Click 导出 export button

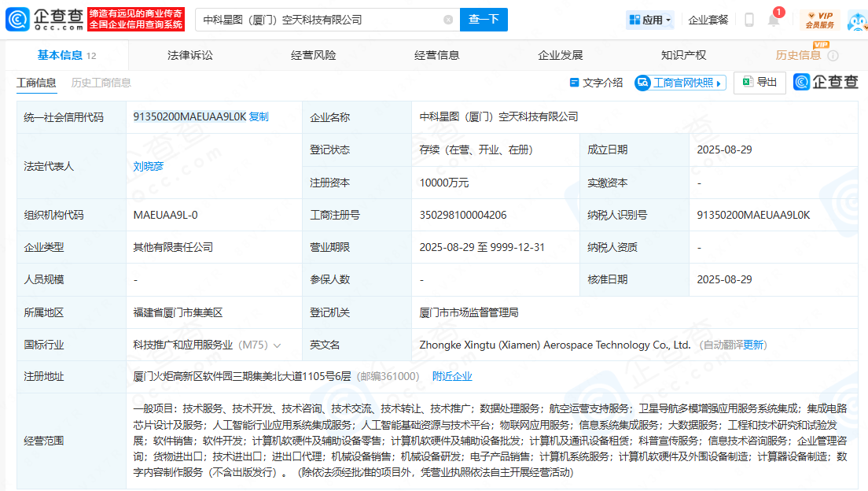(759, 83)
